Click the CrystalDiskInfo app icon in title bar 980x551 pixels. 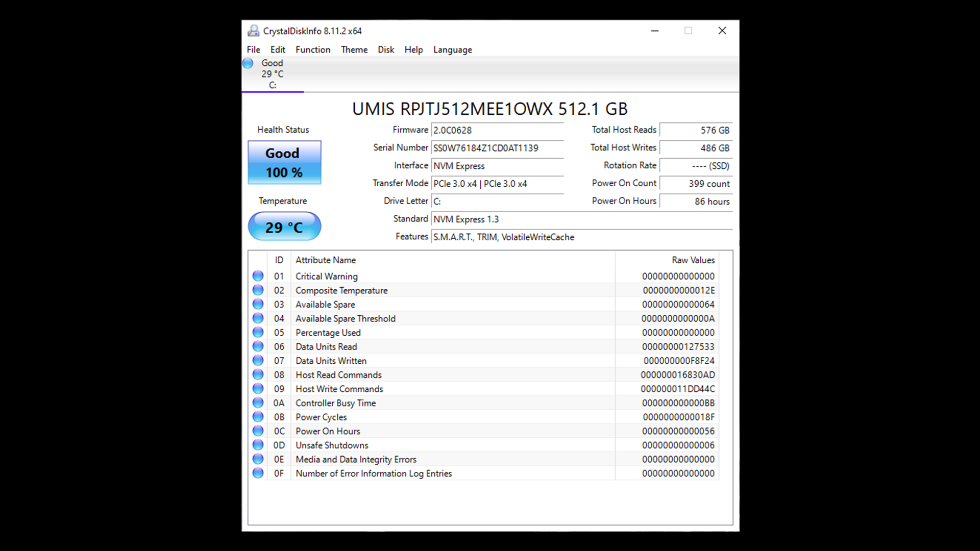point(253,31)
